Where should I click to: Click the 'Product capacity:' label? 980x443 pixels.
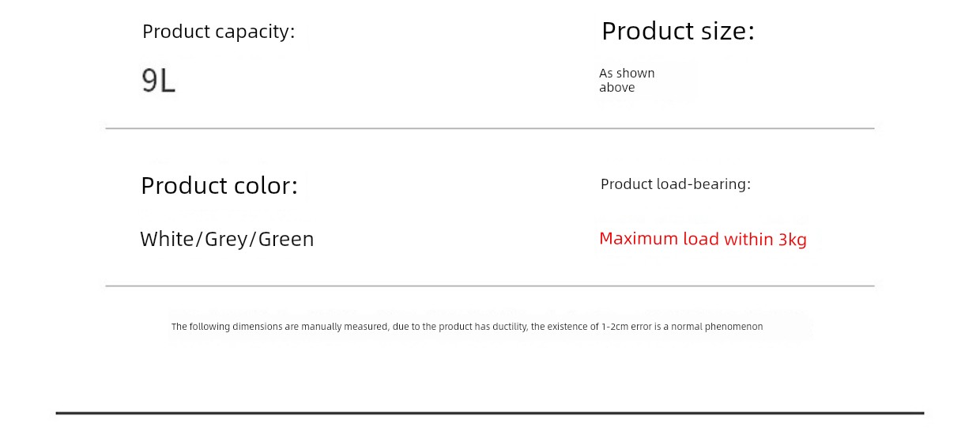(218, 32)
